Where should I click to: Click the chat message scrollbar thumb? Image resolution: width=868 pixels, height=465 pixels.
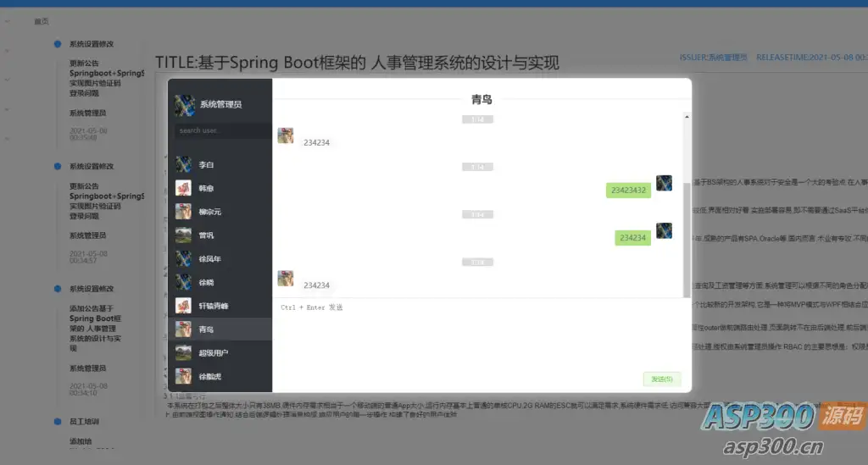687,240
